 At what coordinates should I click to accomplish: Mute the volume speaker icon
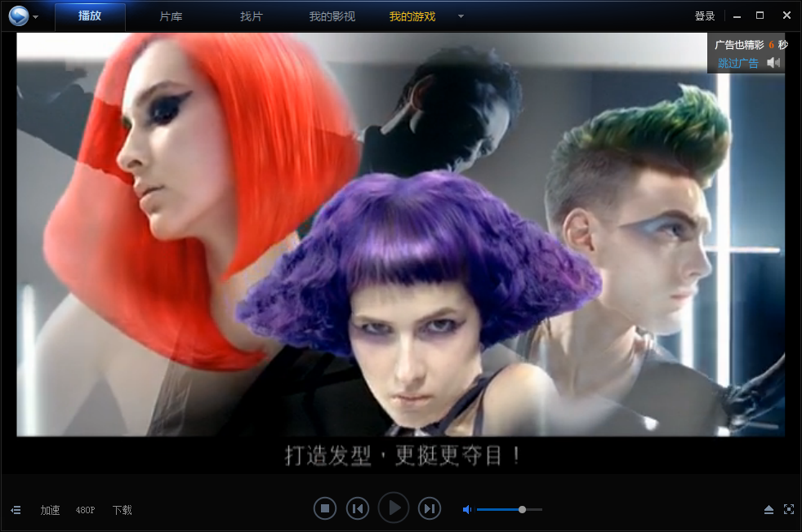coord(467,509)
